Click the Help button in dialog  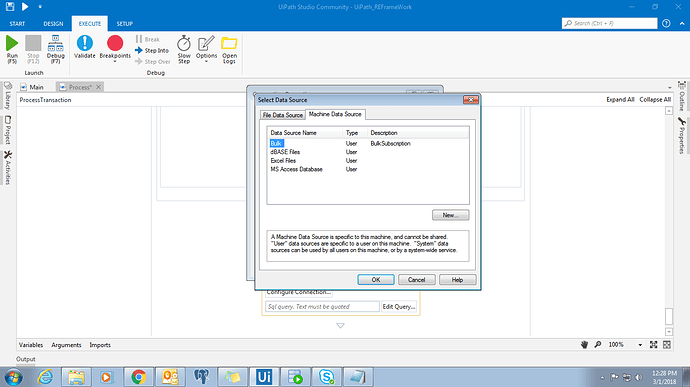pyautogui.click(x=457, y=280)
